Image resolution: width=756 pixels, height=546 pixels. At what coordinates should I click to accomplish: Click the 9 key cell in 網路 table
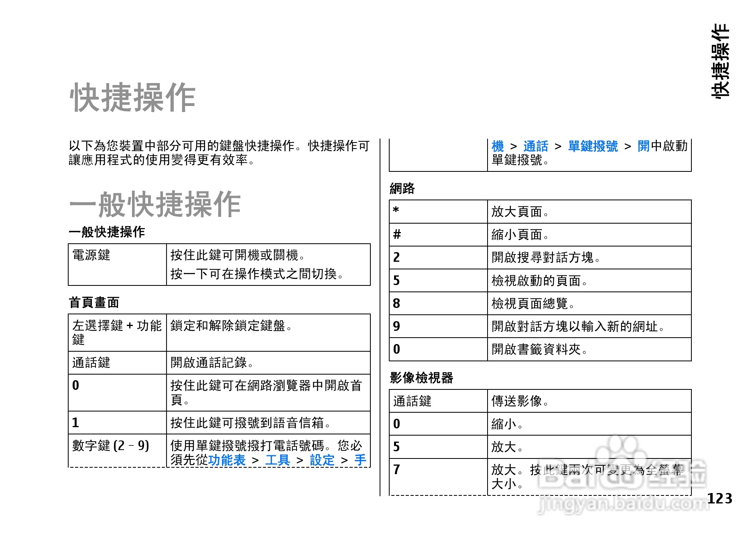coord(438,326)
